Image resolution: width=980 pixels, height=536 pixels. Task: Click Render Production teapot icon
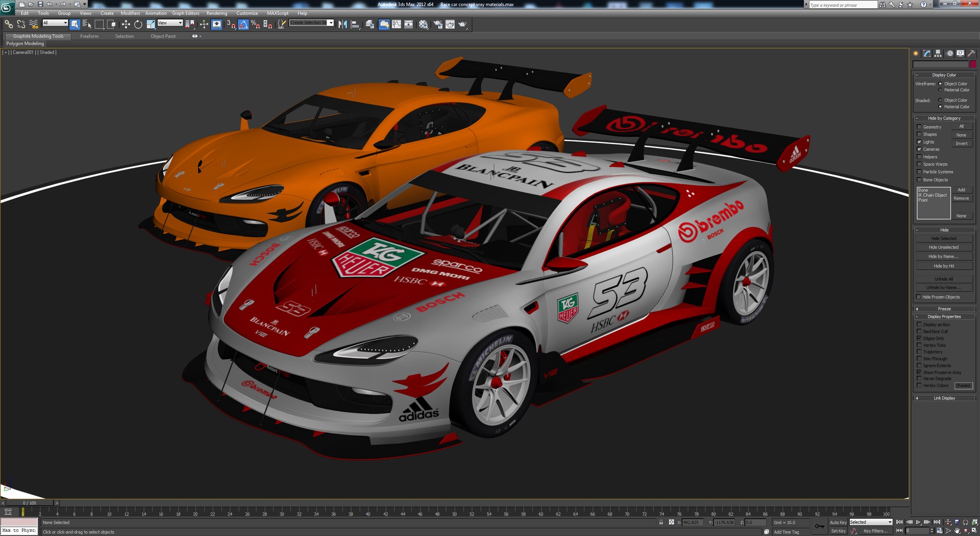462,24
